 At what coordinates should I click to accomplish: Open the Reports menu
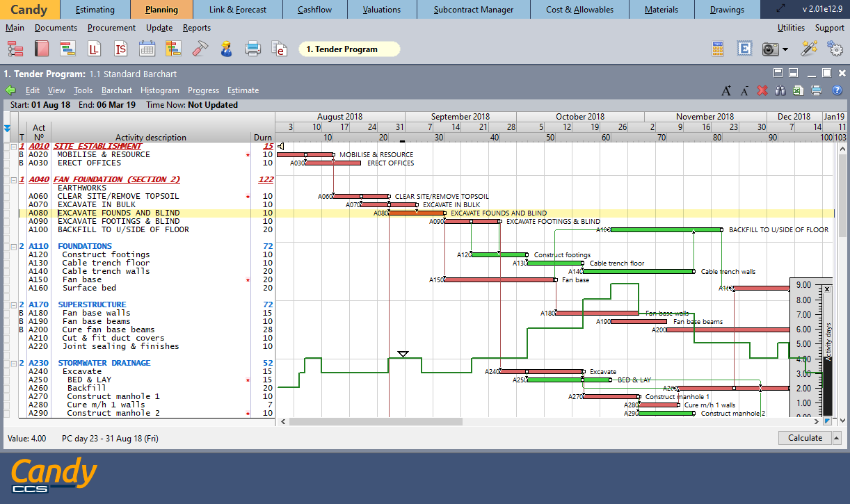tap(197, 28)
